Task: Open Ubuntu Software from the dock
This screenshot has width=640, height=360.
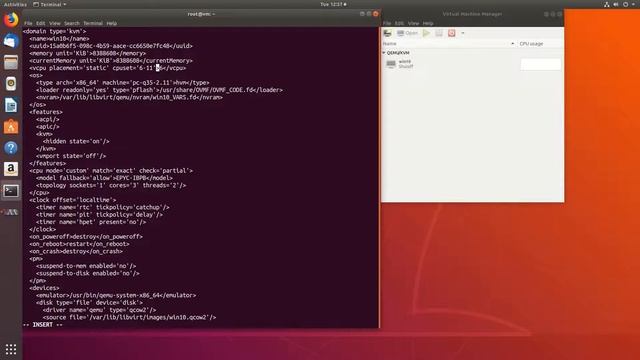Action: pos(11,127)
